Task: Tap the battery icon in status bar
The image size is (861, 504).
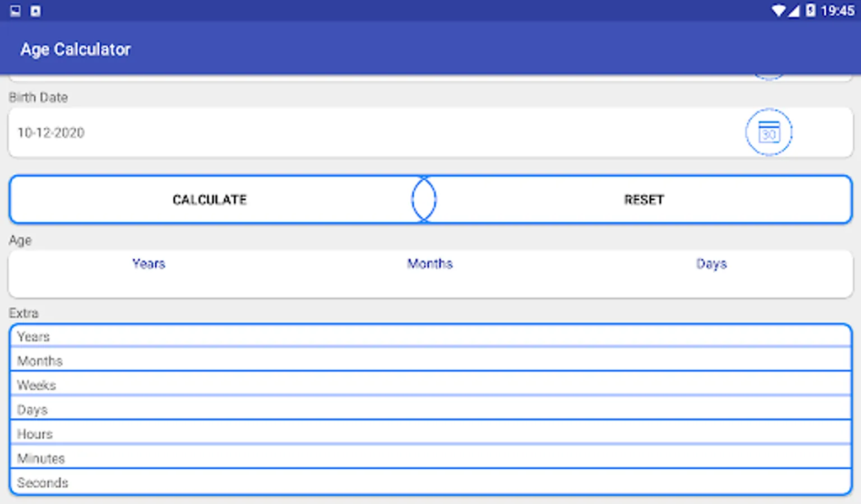Action: (x=811, y=11)
